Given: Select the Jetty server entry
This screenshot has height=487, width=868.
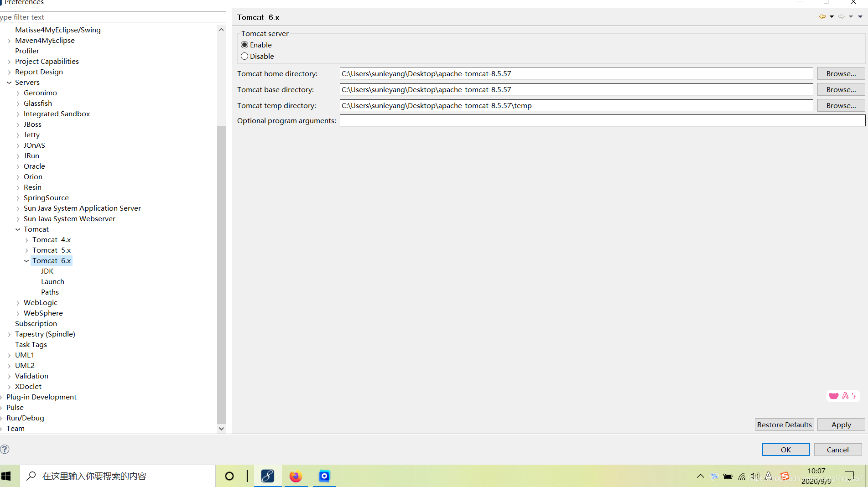Looking at the screenshot, I should [31, 135].
